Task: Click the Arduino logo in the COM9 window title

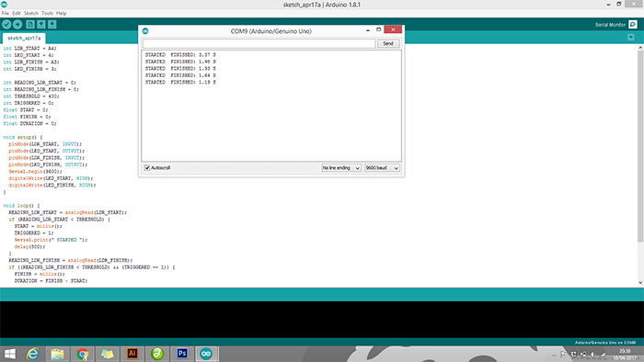Action: (x=145, y=31)
